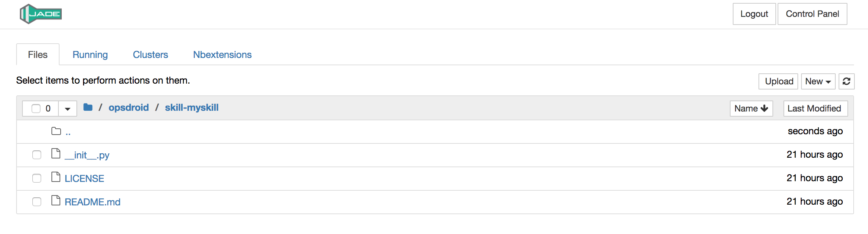Click the root folder icon in breadcrumb
868x234 pixels.
click(x=88, y=107)
